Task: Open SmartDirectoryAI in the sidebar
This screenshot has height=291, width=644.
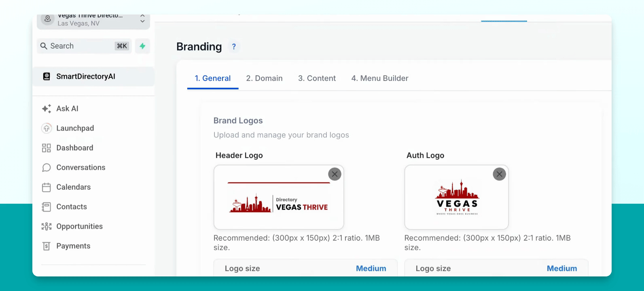Action: point(93,76)
